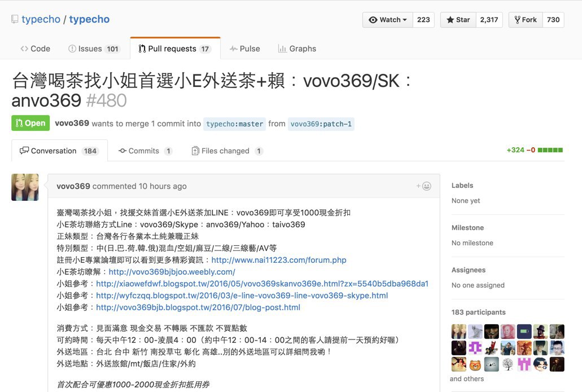This screenshot has height=392, width=582.
Task: Open the typecho:master base branch label
Action: coord(234,124)
